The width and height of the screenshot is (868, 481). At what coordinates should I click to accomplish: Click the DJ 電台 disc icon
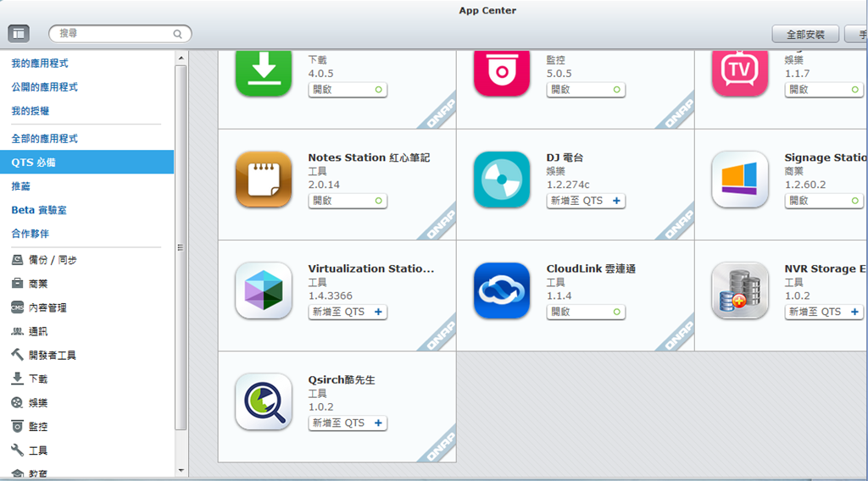pos(502,180)
